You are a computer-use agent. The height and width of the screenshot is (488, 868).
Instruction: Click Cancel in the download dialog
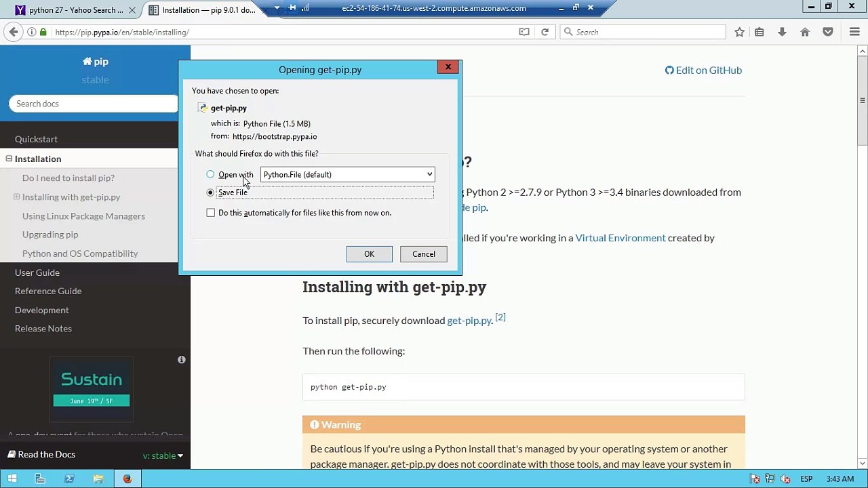[x=424, y=254]
